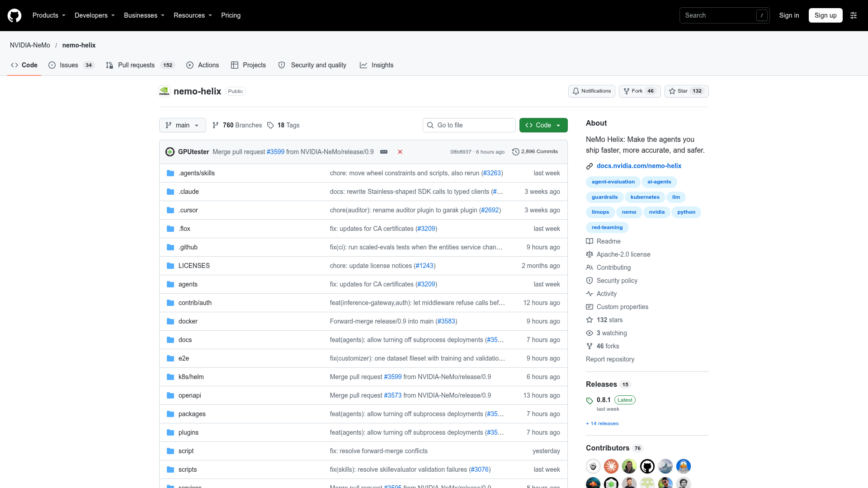Select the red-teaming topic tag
Image resolution: width=868 pixels, height=488 pixels.
pyautogui.click(x=607, y=227)
